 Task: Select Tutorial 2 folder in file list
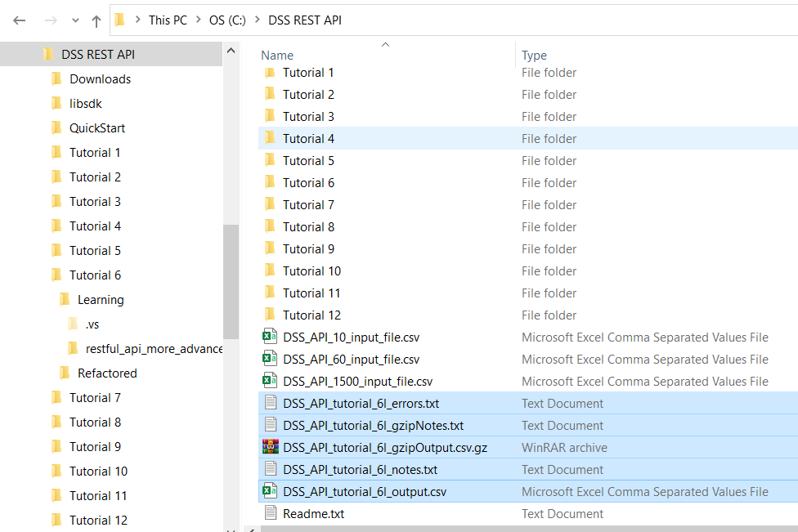(x=308, y=95)
